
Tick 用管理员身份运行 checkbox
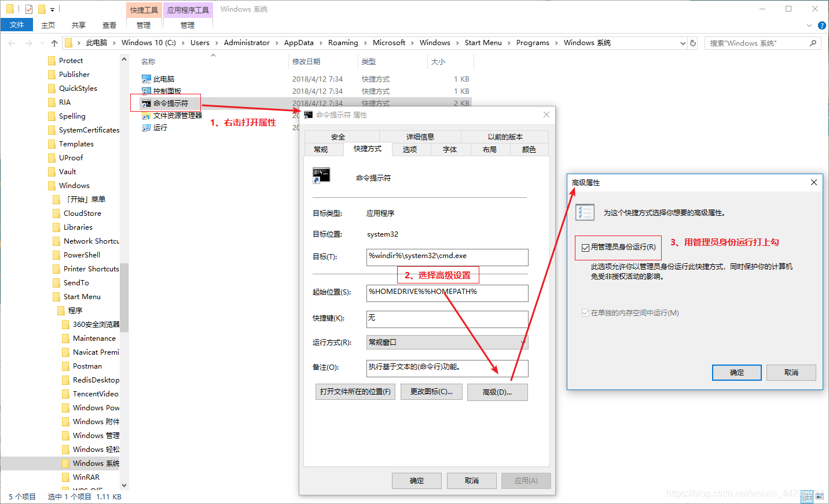tap(585, 248)
